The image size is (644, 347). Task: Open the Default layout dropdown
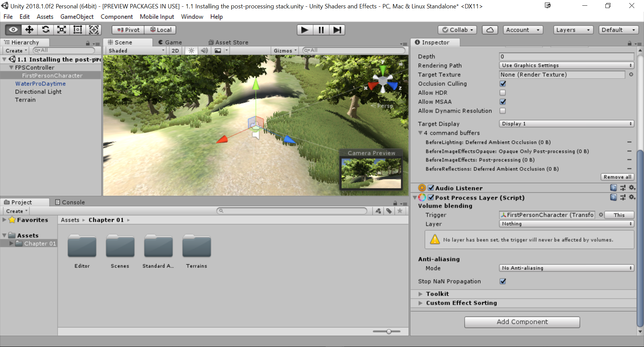tap(619, 30)
